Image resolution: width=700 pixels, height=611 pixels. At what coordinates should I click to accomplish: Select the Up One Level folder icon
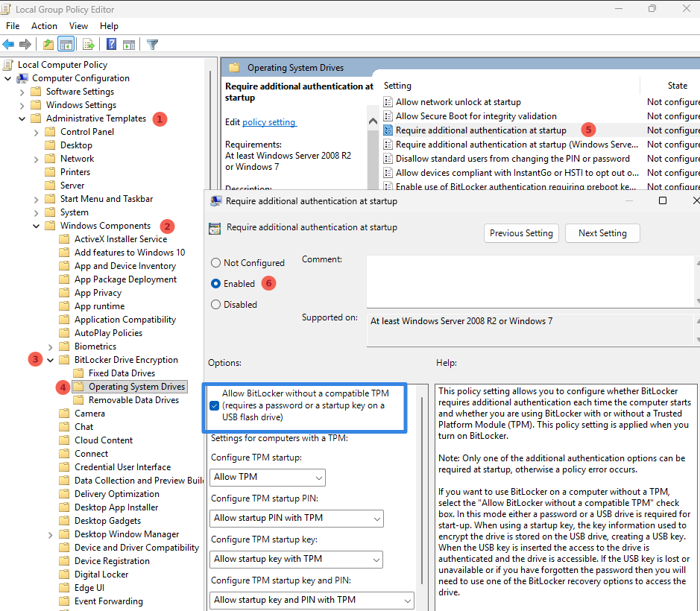[48, 44]
